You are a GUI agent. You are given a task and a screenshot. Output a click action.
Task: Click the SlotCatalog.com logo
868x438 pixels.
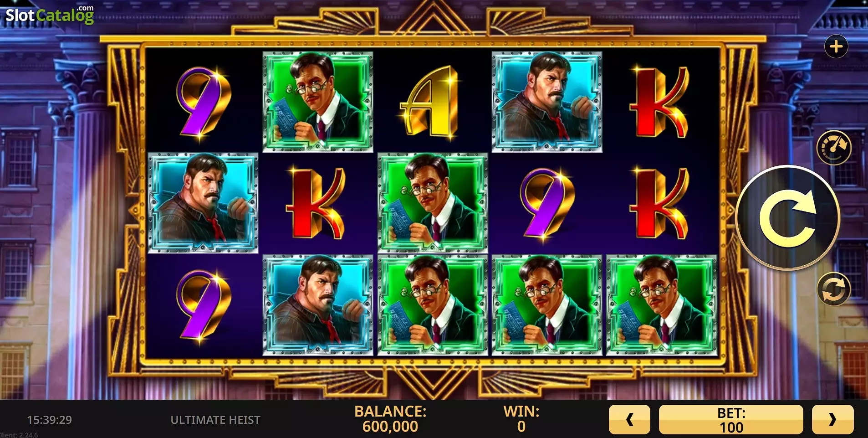pyautogui.click(x=50, y=15)
